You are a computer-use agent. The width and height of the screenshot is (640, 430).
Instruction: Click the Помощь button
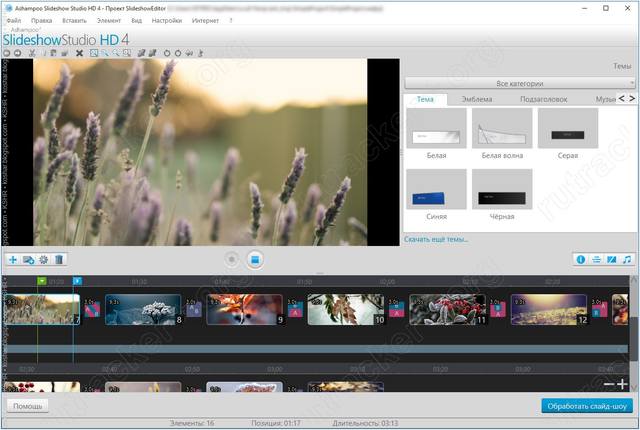click(28, 406)
